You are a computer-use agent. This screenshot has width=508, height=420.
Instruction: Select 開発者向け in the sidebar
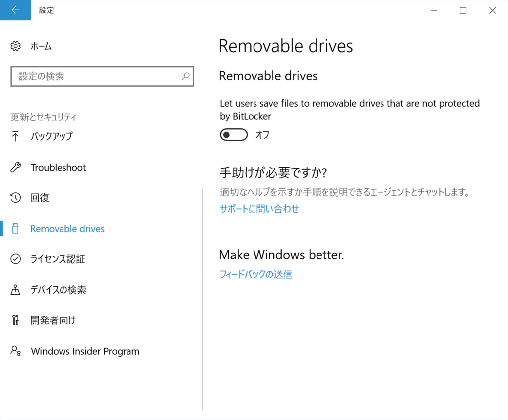click(x=53, y=320)
